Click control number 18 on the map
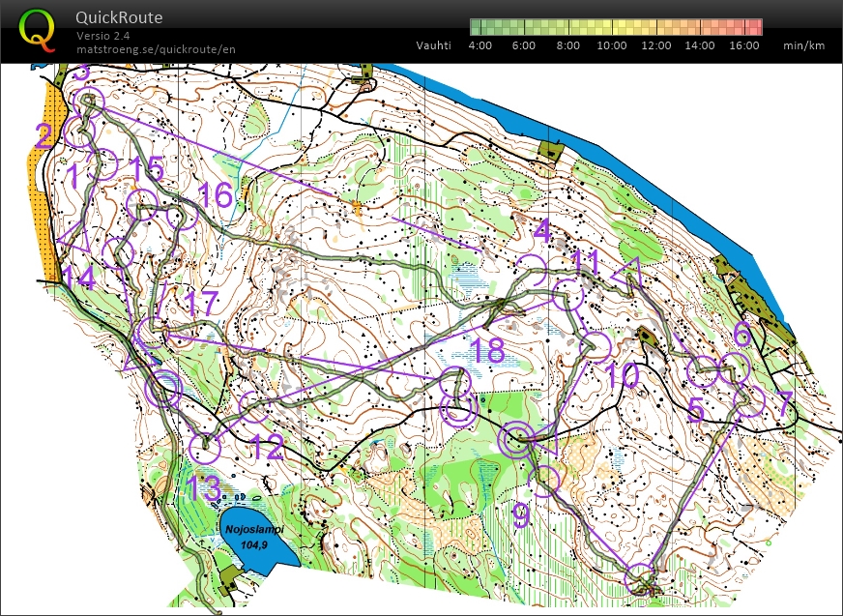The width and height of the screenshot is (843, 616). (488, 351)
